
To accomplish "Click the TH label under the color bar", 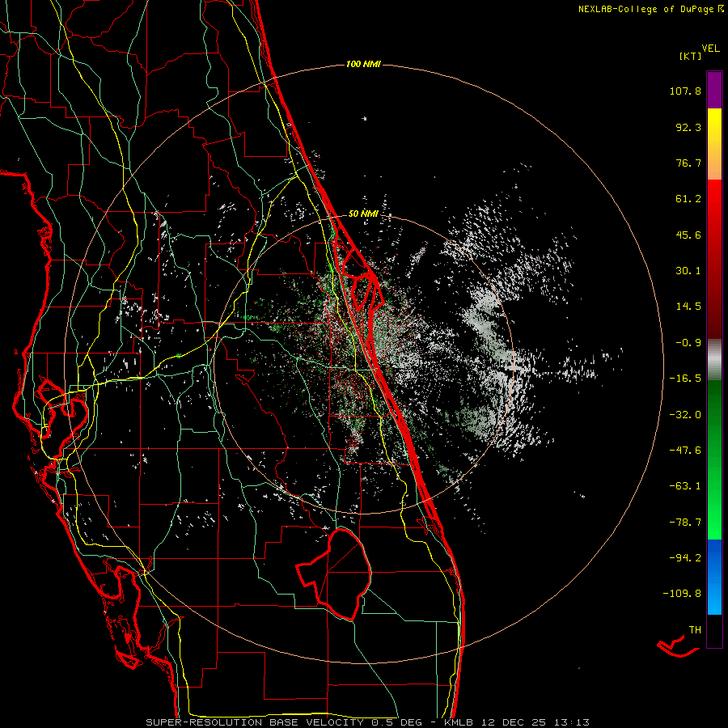I will point(695,630).
